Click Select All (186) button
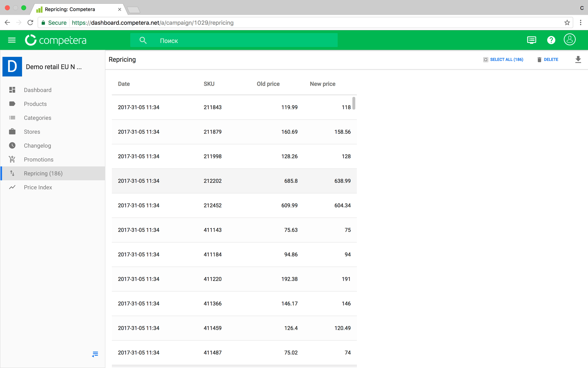Screen dimensions: 588x368 503,59
